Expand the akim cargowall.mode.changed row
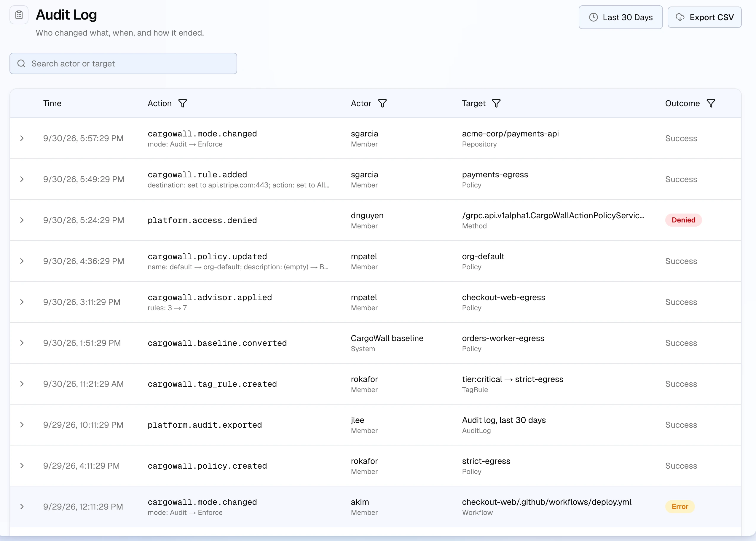The image size is (756, 541). [22, 507]
